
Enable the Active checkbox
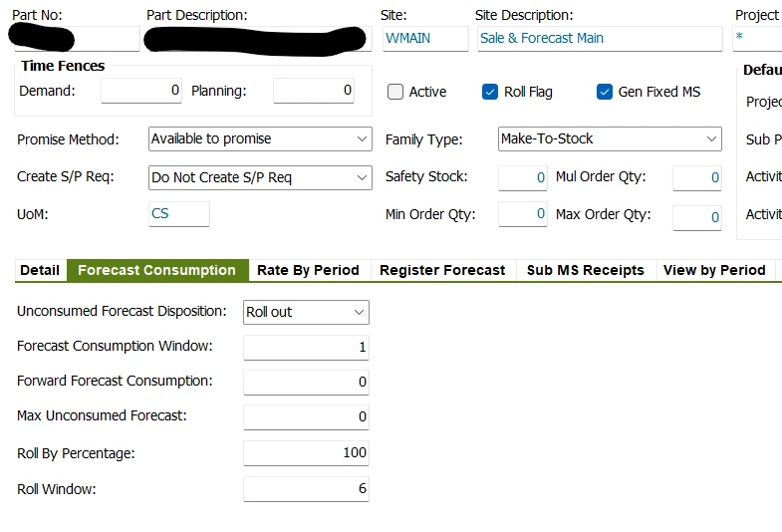pyautogui.click(x=395, y=92)
